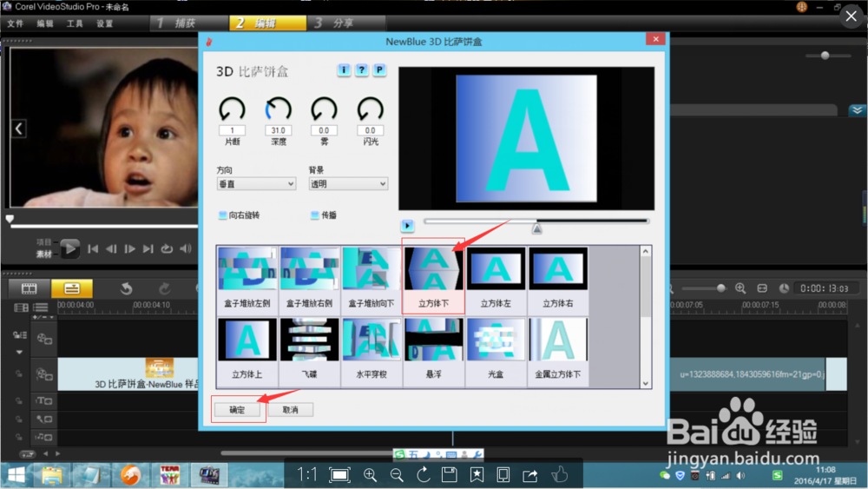Step to previous frame in preview
868x489 pixels.
pyautogui.click(x=111, y=249)
